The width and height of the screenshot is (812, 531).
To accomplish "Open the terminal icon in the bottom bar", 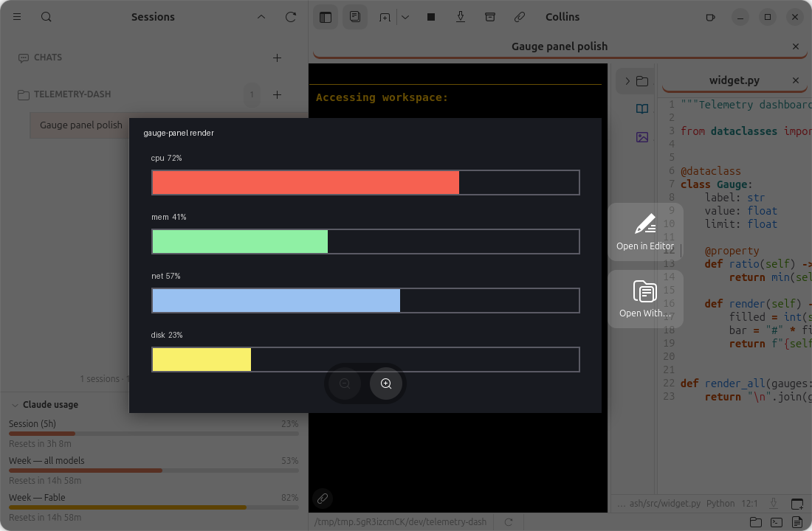I will (x=777, y=522).
